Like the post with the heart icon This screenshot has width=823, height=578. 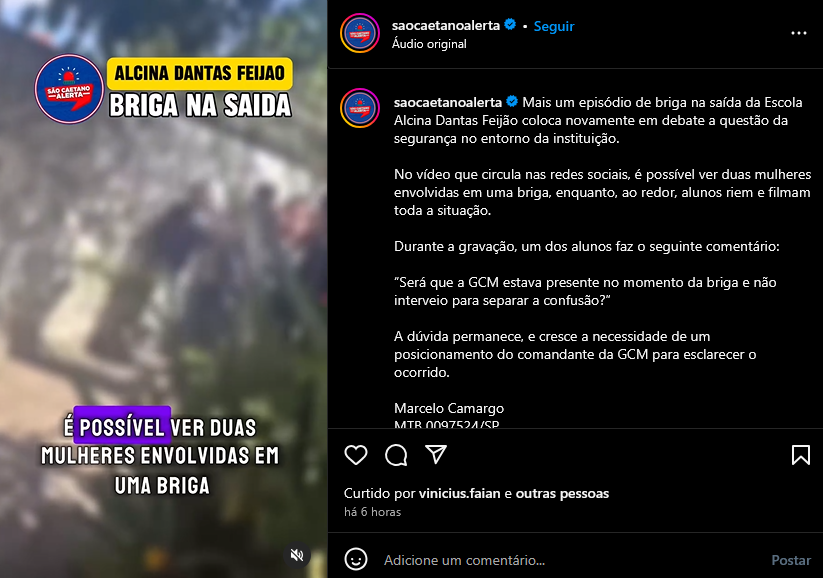pos(356,455)
